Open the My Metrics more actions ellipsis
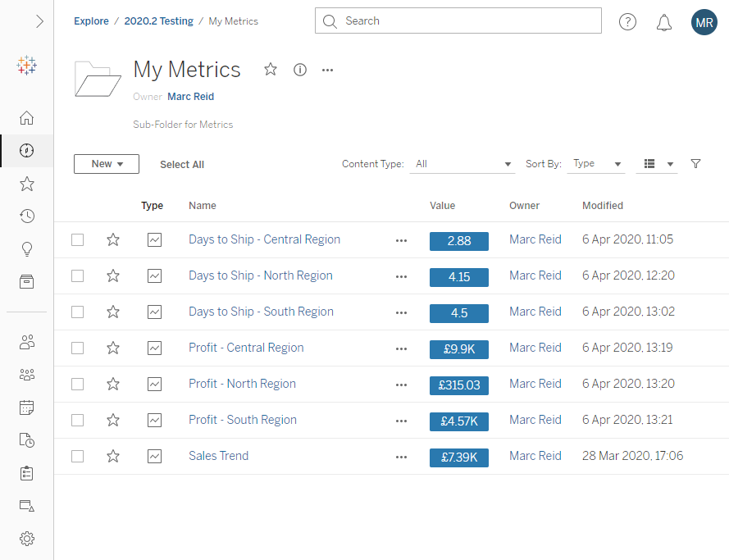 coord(328,70)
